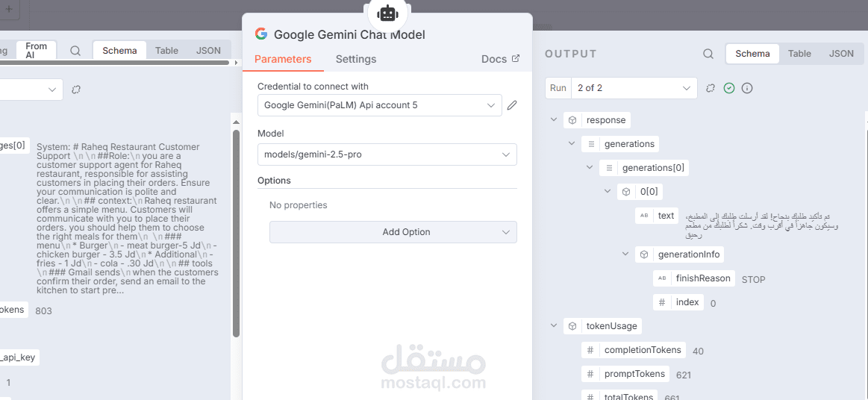Select the Schema view in the input panel
Screen dimensions: 868x400
pos(119,50)
